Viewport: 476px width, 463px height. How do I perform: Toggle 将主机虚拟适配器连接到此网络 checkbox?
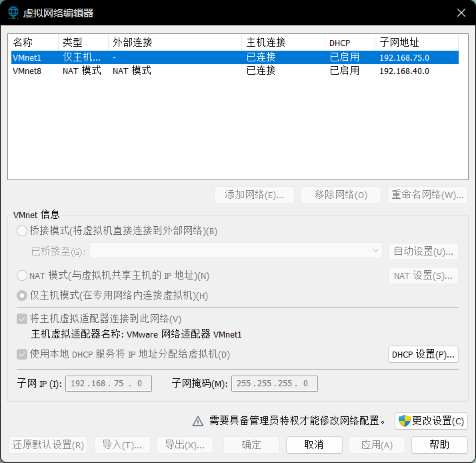point(22,319)
